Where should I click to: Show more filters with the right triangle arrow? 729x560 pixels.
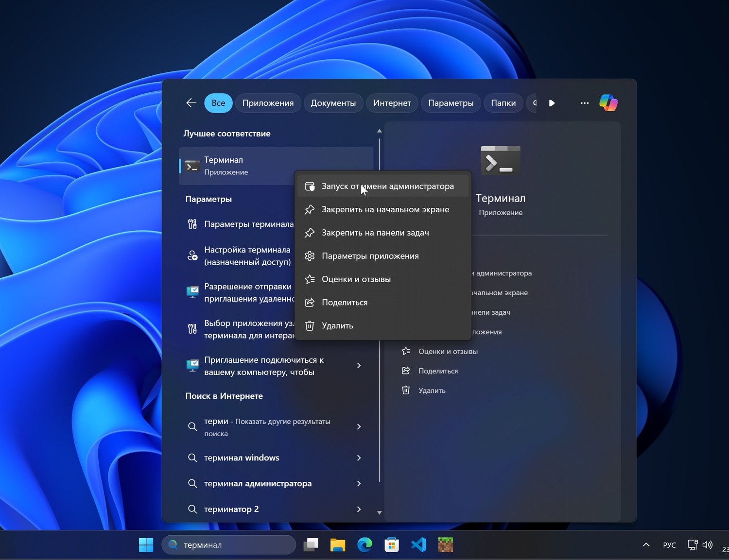click(552, 103)
